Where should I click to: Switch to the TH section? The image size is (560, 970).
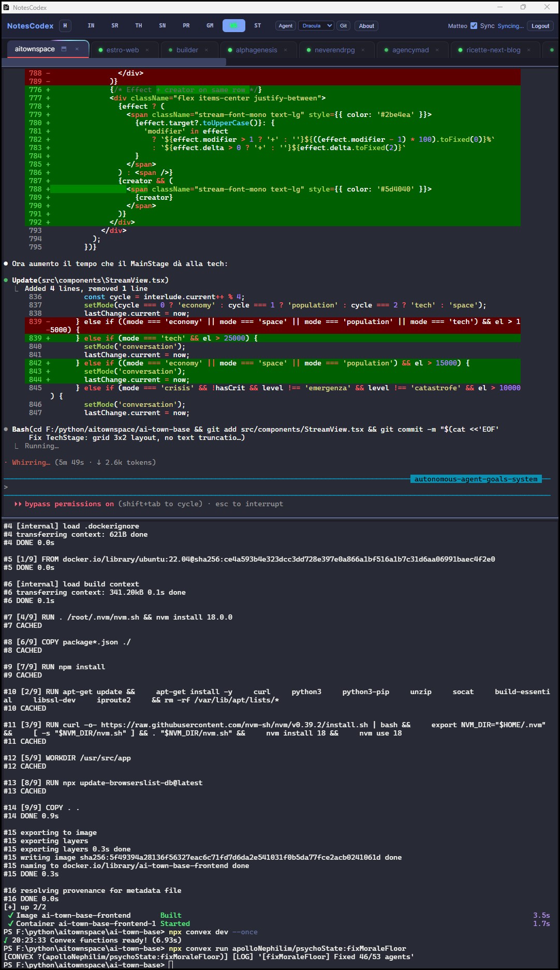pyautogui.click(x=139, y=25)
